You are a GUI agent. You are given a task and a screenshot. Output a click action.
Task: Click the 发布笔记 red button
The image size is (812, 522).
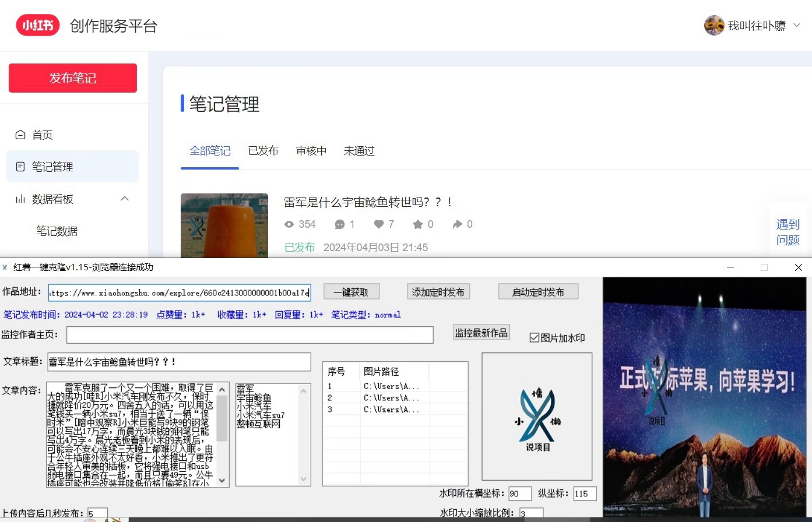[x=73, y=78]
